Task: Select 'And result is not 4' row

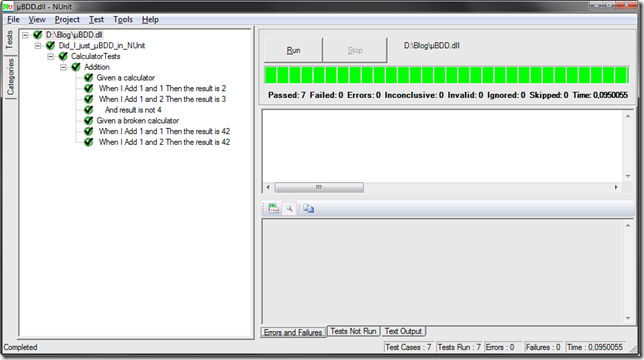Action: [133, 110]
